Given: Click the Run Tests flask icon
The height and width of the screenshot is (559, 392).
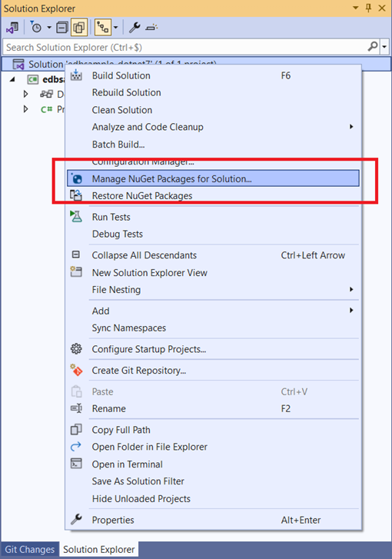Looking at the screenshot, I should (76, 216).
